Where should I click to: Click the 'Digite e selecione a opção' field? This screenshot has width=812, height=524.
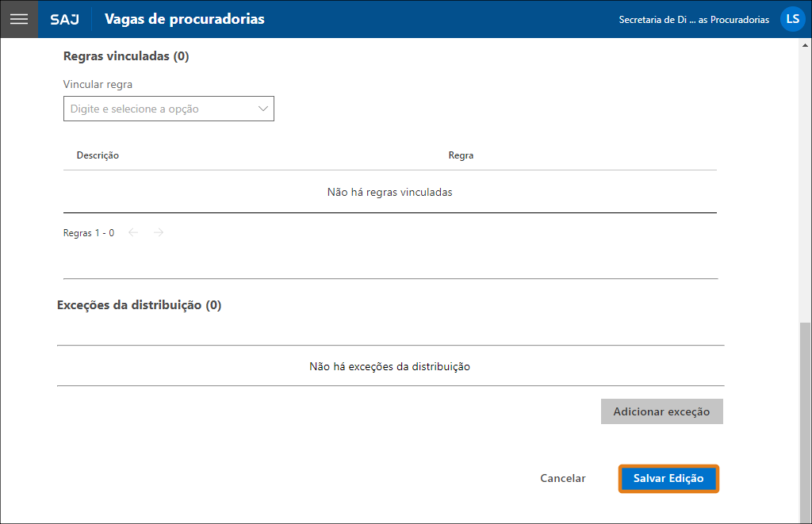pyautogui.click(x=159, y=109)
